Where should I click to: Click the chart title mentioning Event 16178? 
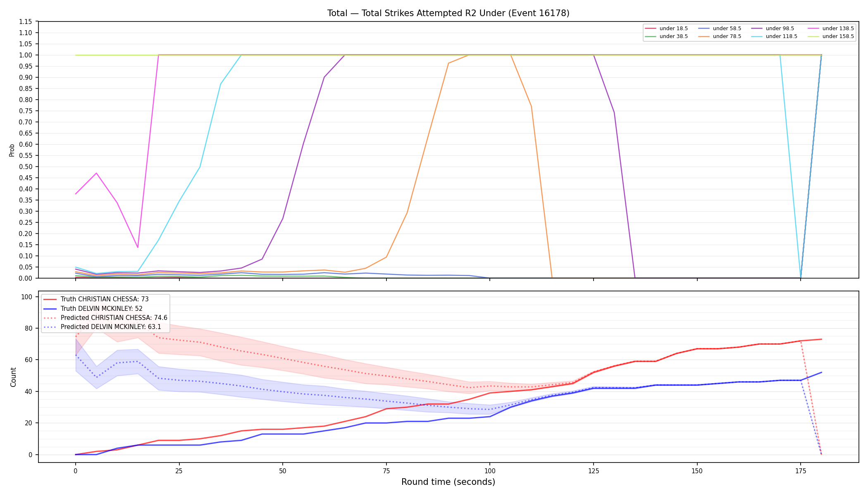(x=448, y=13)
